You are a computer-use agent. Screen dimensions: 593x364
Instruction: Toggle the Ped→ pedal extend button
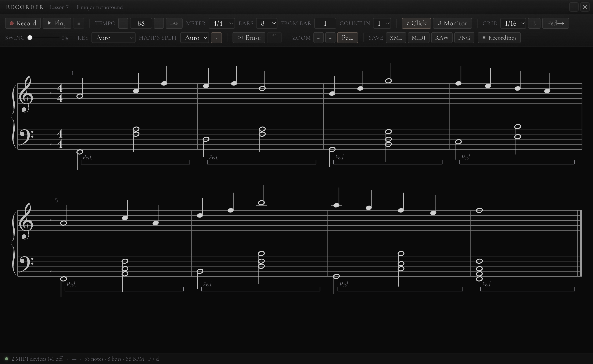[556, 23]
